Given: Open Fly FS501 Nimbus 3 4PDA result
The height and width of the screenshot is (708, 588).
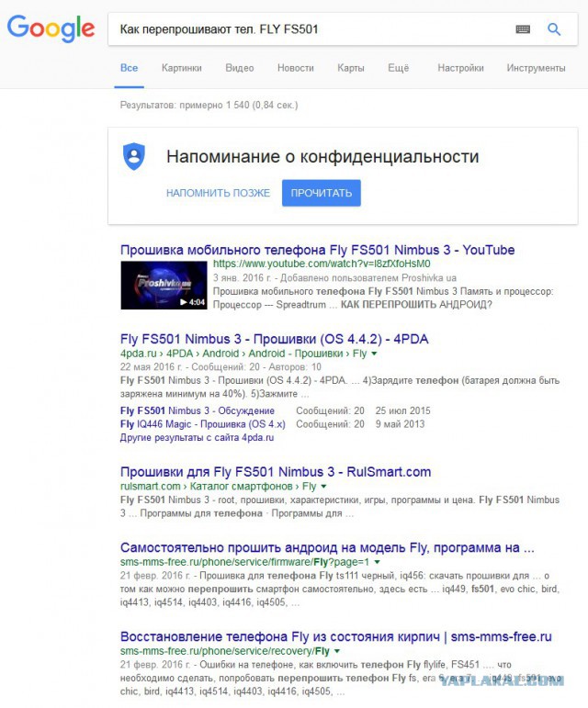Looking at the screenshot, I should pyautogui.click(x=274, y=339).
